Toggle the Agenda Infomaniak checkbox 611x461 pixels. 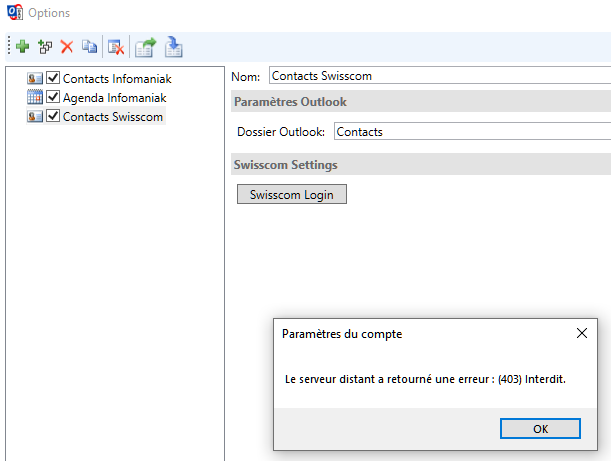pyautogui.click(x=53, y=98)
